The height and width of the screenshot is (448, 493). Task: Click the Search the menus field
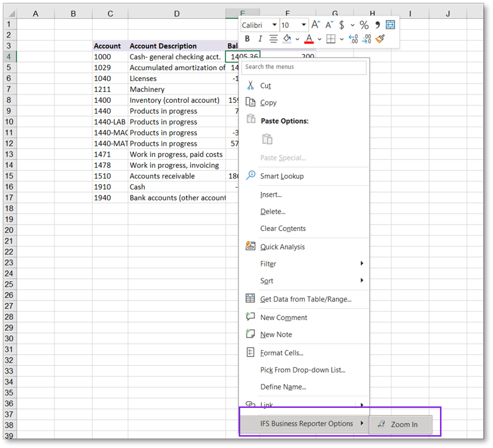point(304,67)
